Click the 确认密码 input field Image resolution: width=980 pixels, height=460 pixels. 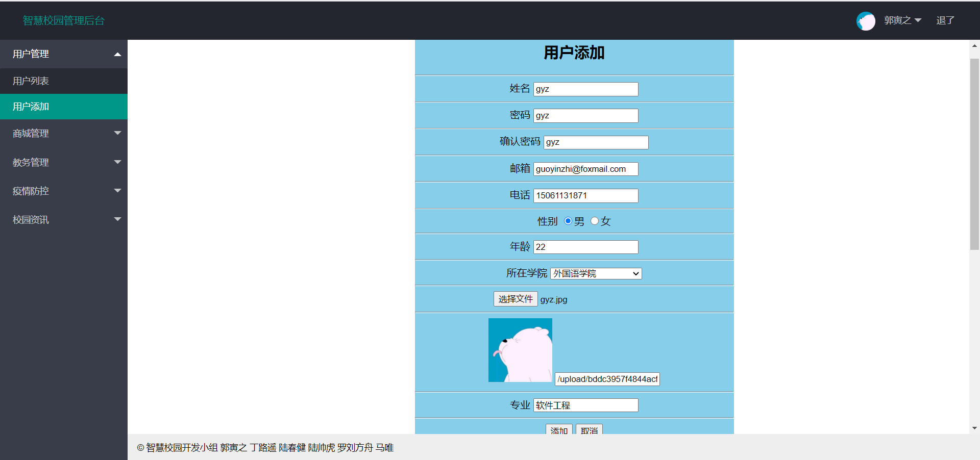tap(596, 142)
